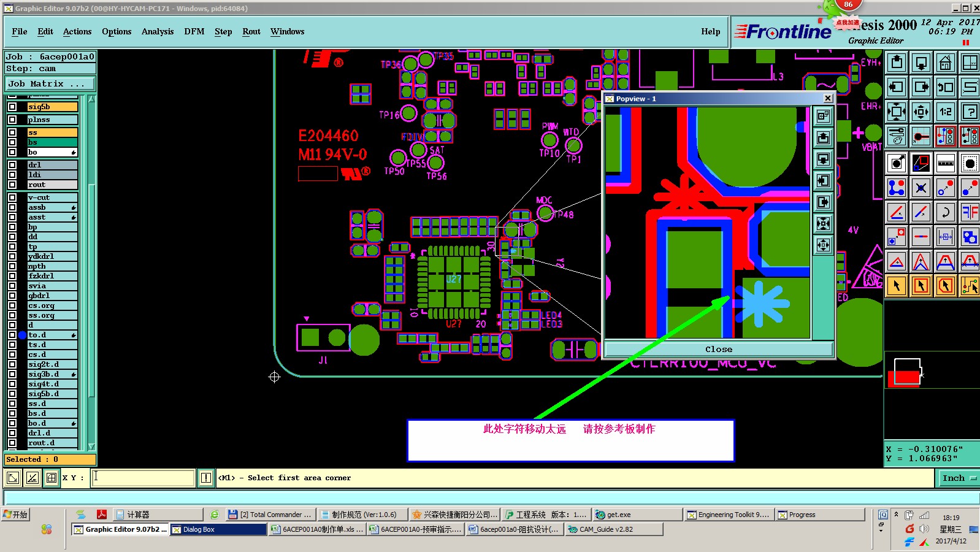
Task: Click the 1:2 zoom scale icon
Action: point(946,112)
